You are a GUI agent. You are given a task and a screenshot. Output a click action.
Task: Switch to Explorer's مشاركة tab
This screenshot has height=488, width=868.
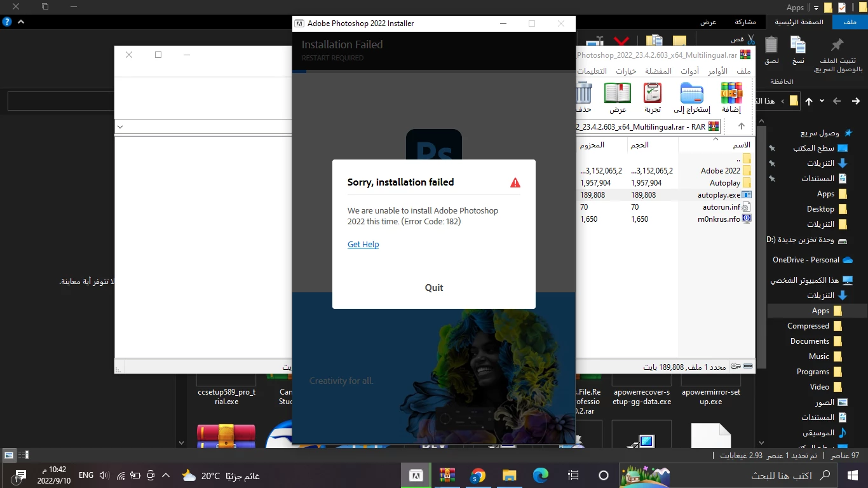pyautogui.click(x=745, y=22)
